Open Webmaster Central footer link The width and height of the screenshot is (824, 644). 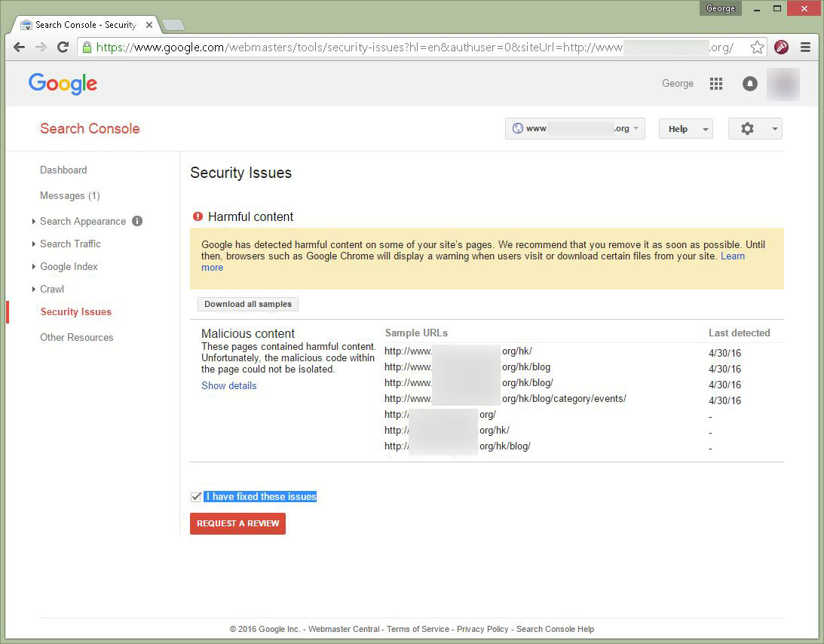pos(344,629)
